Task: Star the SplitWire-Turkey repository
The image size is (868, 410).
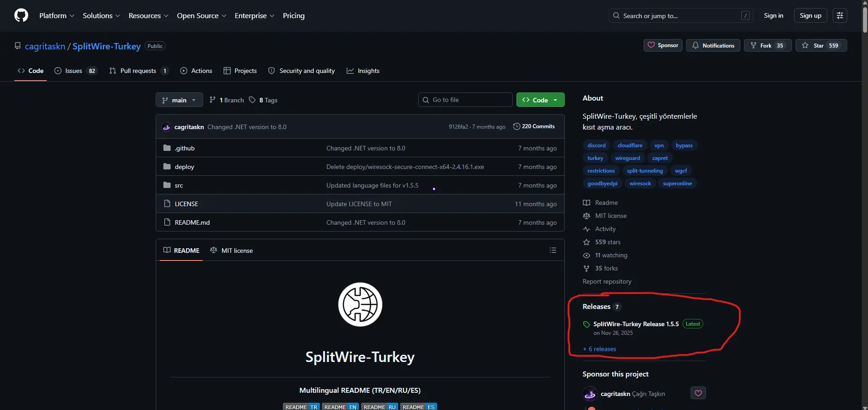Action: click(821, 45)
